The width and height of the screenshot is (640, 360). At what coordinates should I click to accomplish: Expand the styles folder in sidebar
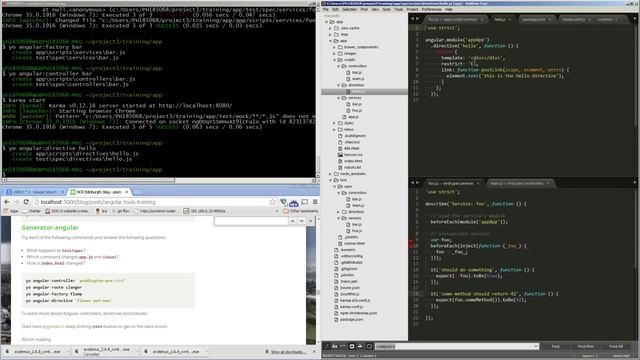pyautogui.click(x=335, y=123)
